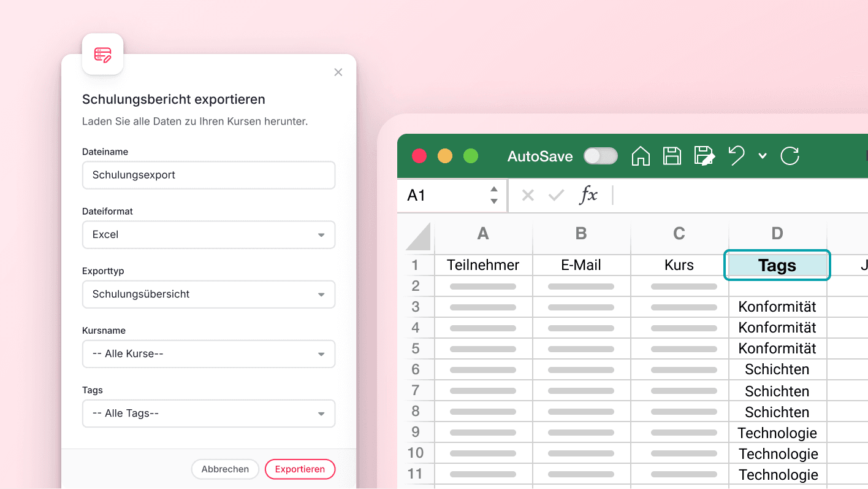Click the formula confirm checkmark icon
This screenshot has width=868, height=489.
click(x=556, y=196)
